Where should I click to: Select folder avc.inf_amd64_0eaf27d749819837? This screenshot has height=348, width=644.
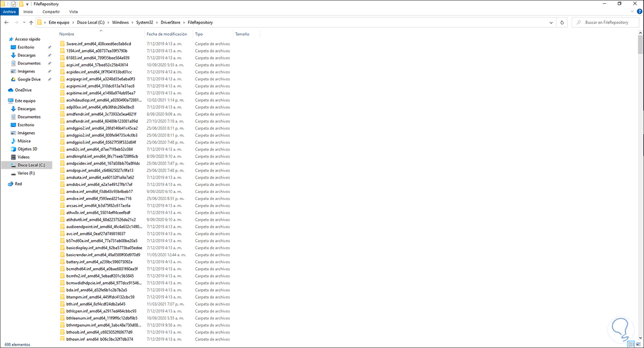pyautogui.click(x=96, y=233)
